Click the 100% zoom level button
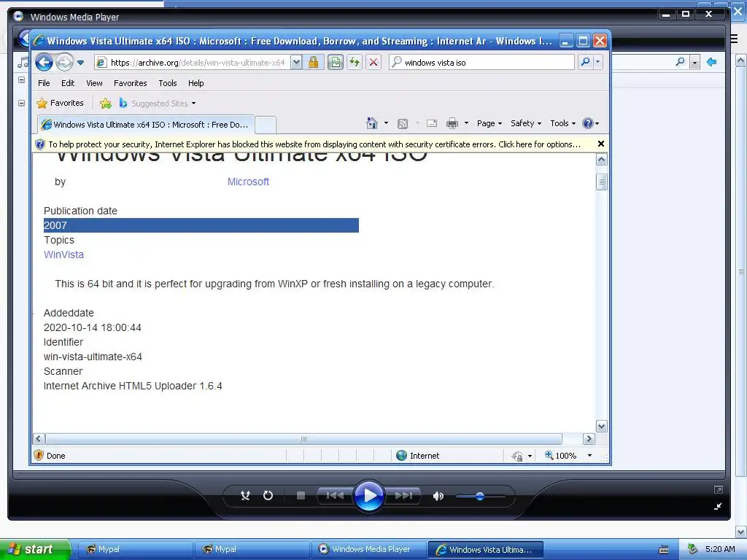The height and width of the screenshot is (560, 747). 561,456
